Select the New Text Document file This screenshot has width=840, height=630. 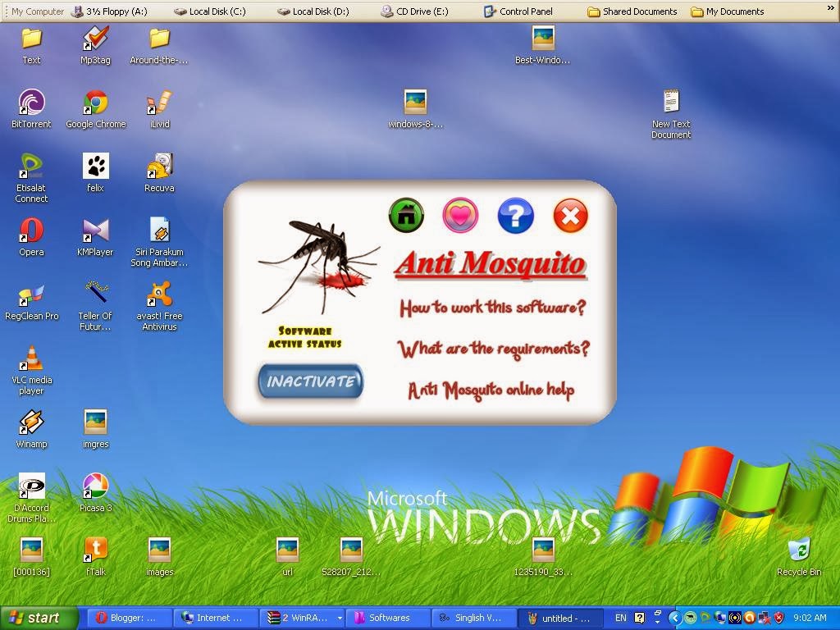[671, 115]
